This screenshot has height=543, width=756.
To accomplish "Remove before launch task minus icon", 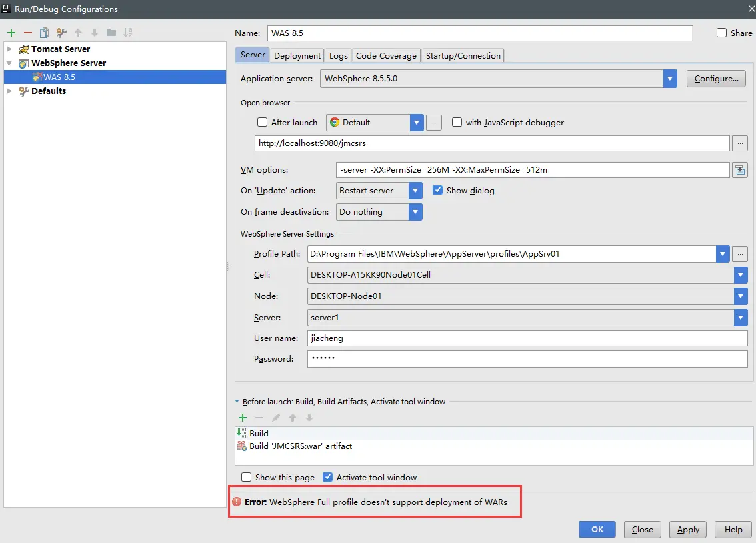I will (x=259, y=418).
